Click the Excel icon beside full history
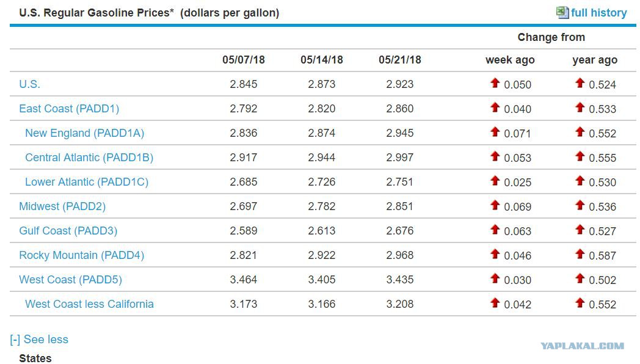The height and width of the screenshot is (364, 640). (x=562, y=12)
